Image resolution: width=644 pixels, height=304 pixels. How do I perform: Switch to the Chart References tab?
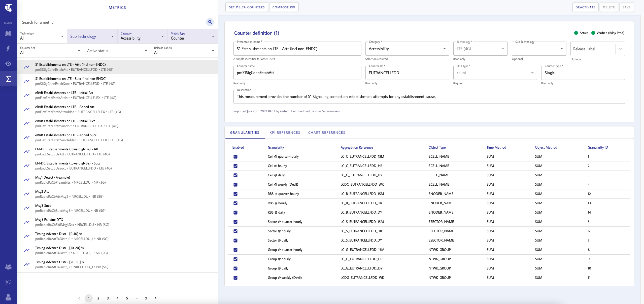click(327, 132)
